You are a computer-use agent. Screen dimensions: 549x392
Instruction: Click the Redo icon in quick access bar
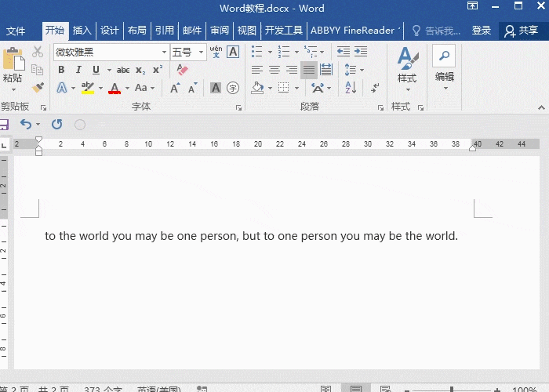click(56, 124)
